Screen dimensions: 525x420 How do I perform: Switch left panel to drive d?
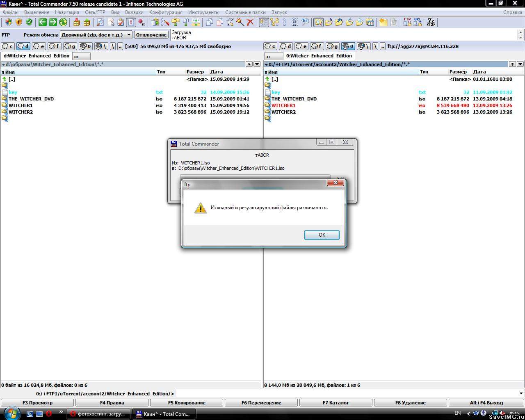[24, 46]
